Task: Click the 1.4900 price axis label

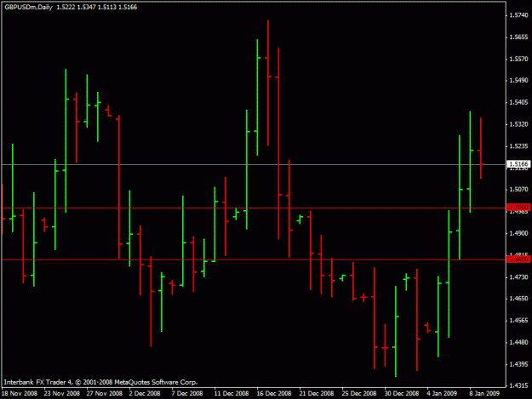Action: click(x=519, y=234)
